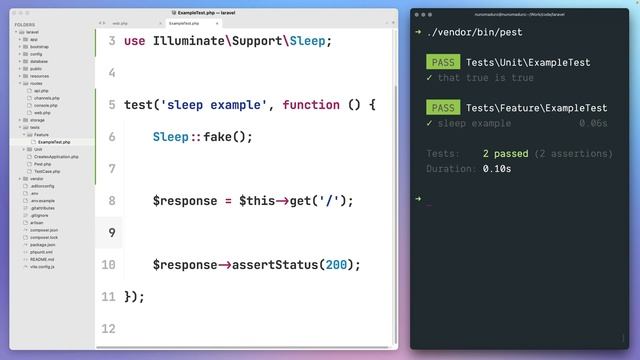Click the 'sleep example' string on line 5
The width and height of the screenshot is (640, 360).
(x=213, y=105)
